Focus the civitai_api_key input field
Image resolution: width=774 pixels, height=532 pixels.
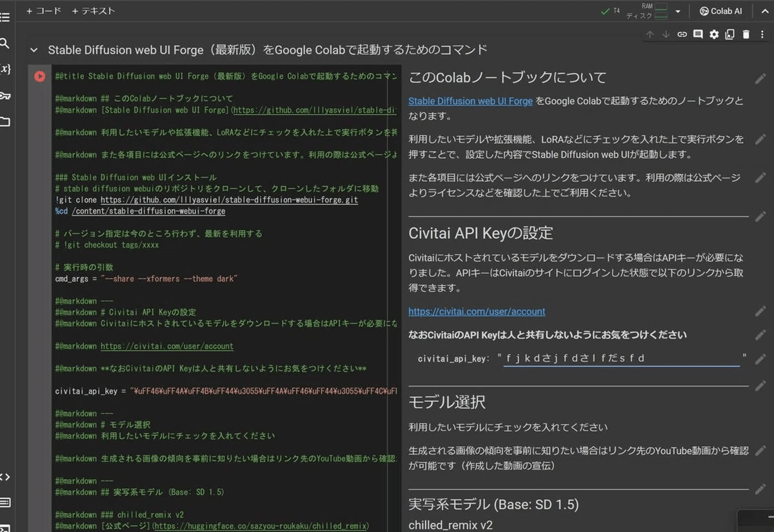pyautogui.click(x=622, y=359)
